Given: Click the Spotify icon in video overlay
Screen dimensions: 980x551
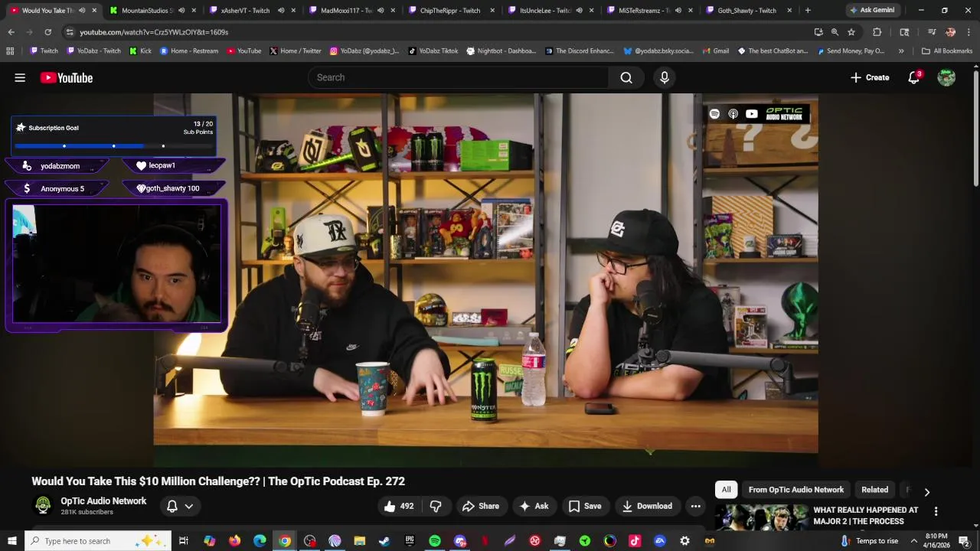Looking at the screenshot, I should (x=714, y=114).
